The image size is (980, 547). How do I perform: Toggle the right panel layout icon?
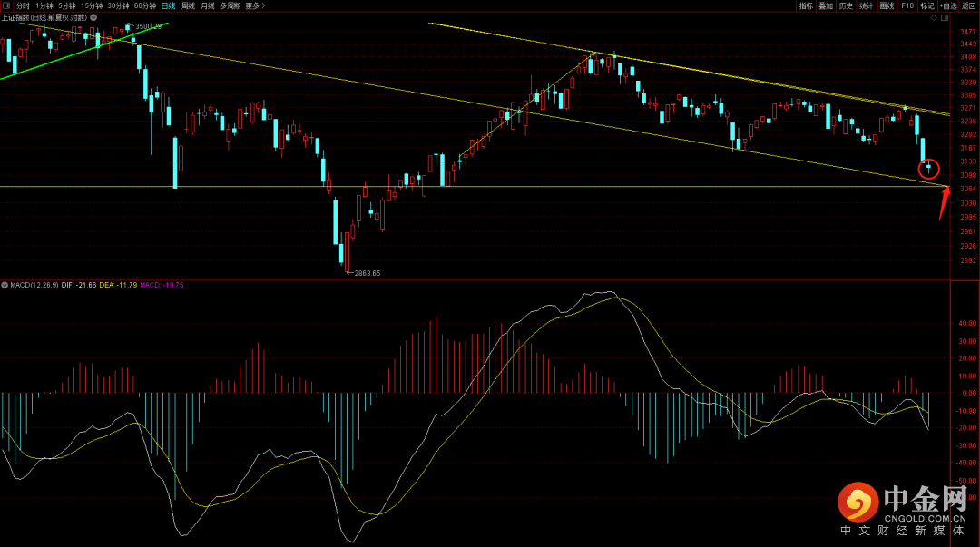pos(946,17)
